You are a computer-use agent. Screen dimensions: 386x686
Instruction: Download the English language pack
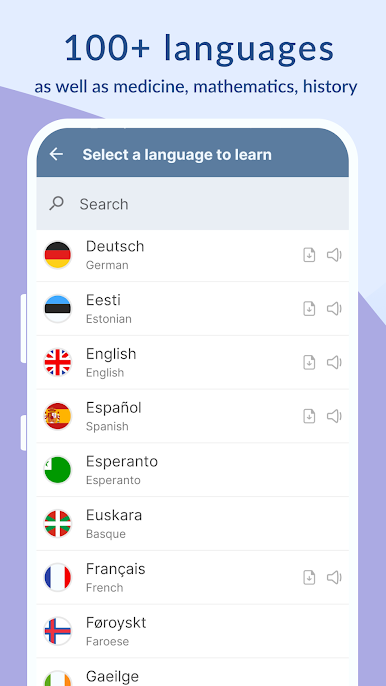point(309,362)
